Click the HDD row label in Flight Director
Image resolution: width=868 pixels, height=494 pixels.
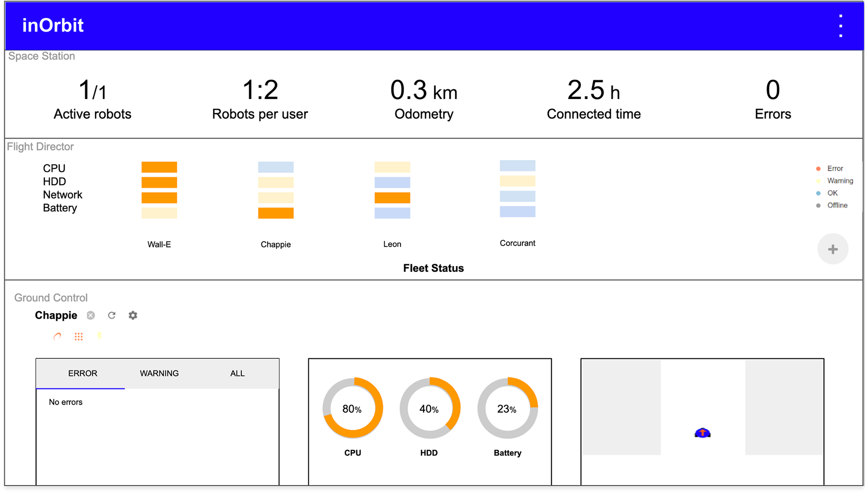[x=54, y=181]
